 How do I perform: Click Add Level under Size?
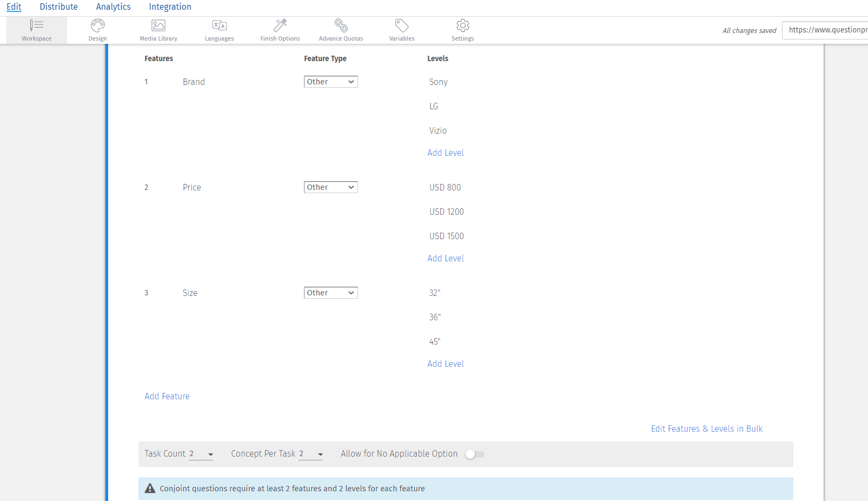click(446, 364)
